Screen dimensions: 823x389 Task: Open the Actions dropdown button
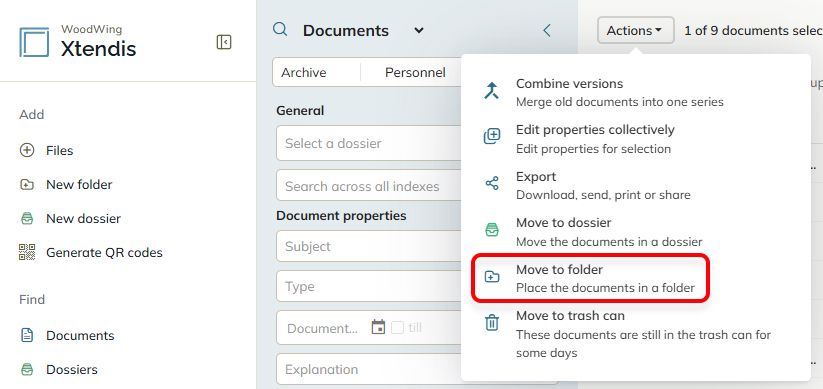(636, 30)
